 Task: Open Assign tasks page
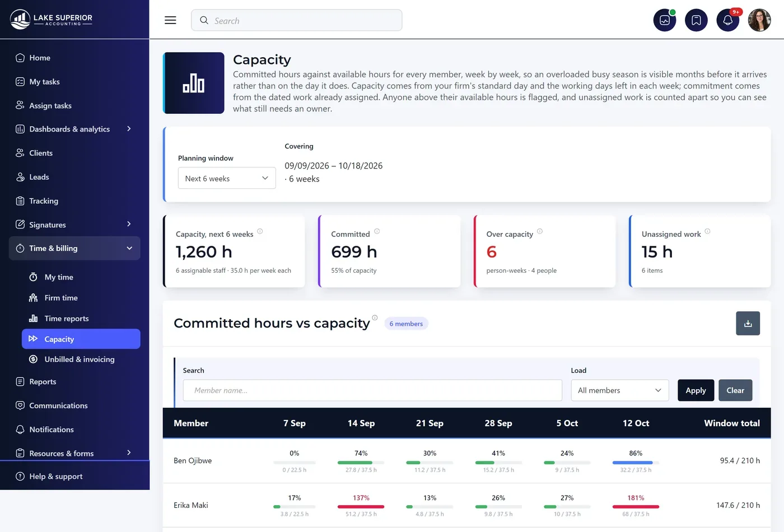pos(74,105)
